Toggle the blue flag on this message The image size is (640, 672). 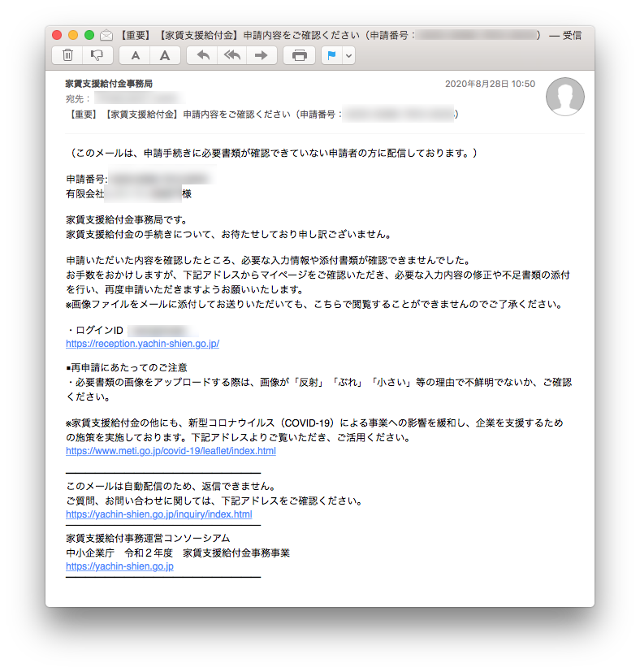[x=331, y=55]
